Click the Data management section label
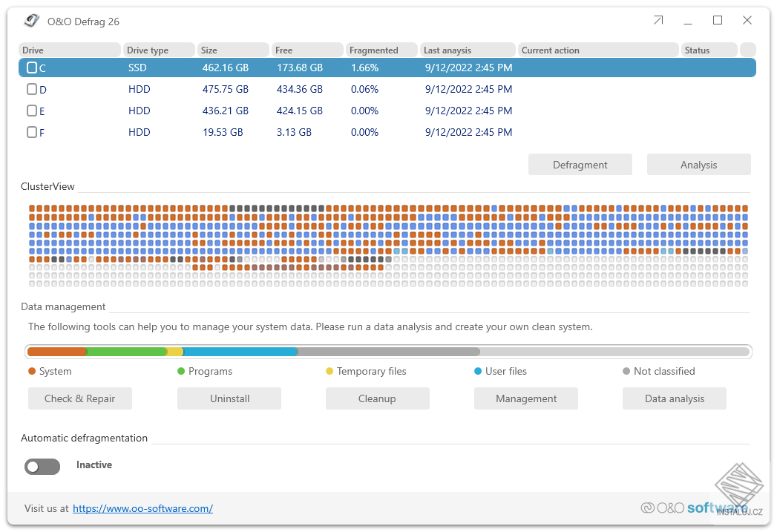The width and height of the screenshot is (777, 532). point(63,306)
